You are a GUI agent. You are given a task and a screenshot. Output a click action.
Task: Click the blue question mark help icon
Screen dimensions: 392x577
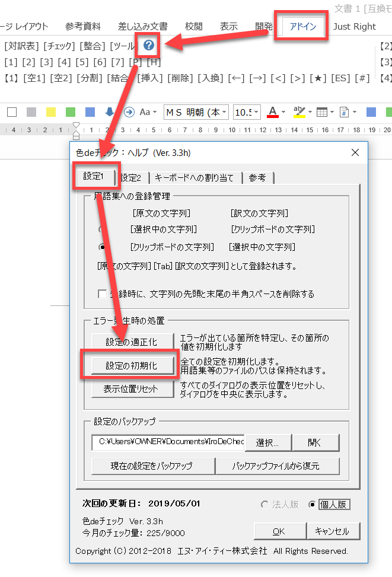click(x=149, y=46)
